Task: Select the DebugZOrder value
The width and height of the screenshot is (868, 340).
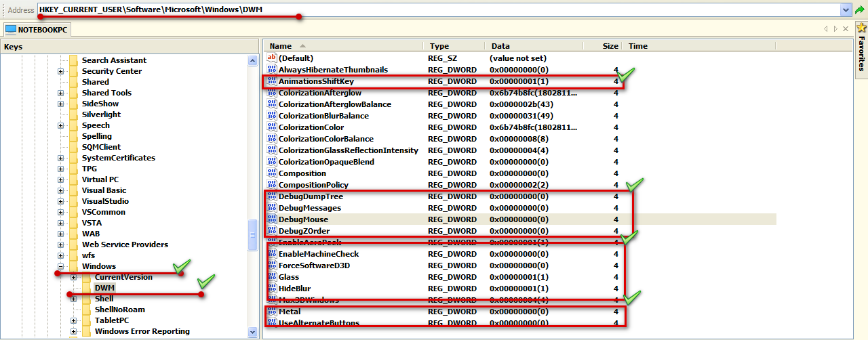Action: 304,231
